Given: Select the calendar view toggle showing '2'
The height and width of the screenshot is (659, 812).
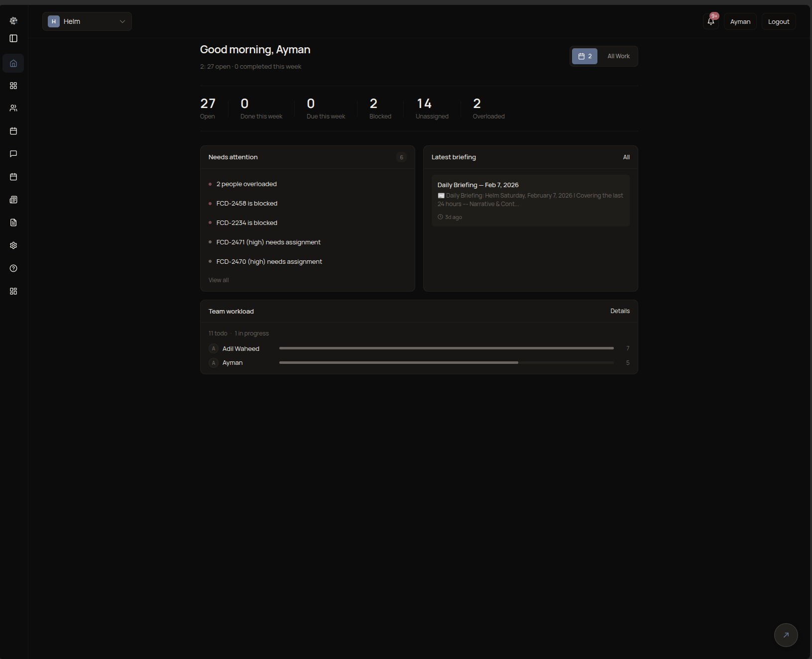Looking at the screenshot, I should tap(585, 56).
